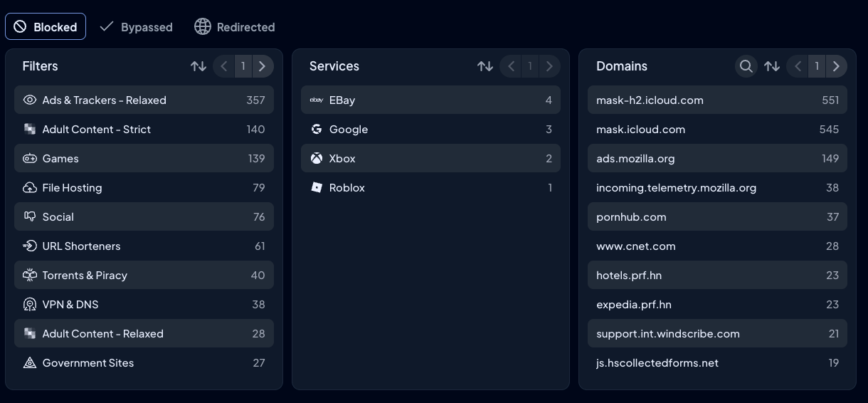Click the eye icon for Ads & Trackers
Image resolution: width=868 pixels, height=403 pixels.
click(30, 100)
